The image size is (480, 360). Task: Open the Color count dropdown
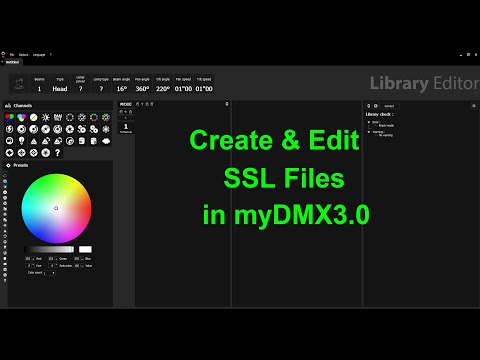(x=49, y=273)
